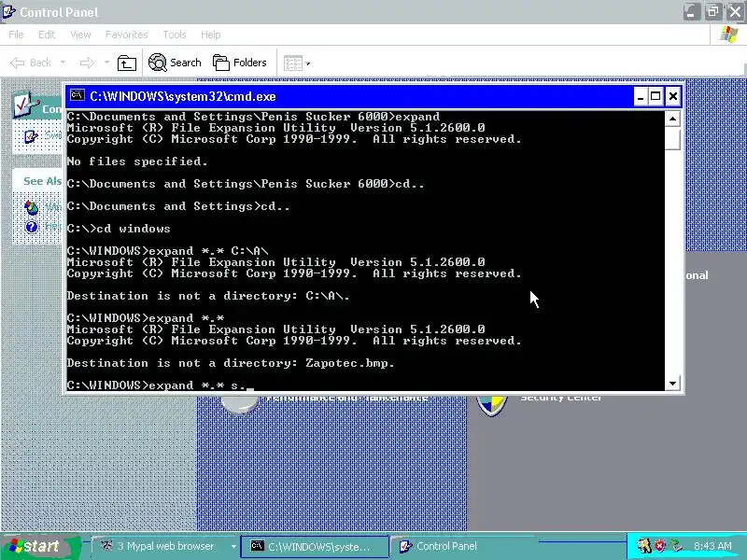Click the Help and Support question mark icon
The width and height of the screenshot is (747, 560).
(32, 227)
